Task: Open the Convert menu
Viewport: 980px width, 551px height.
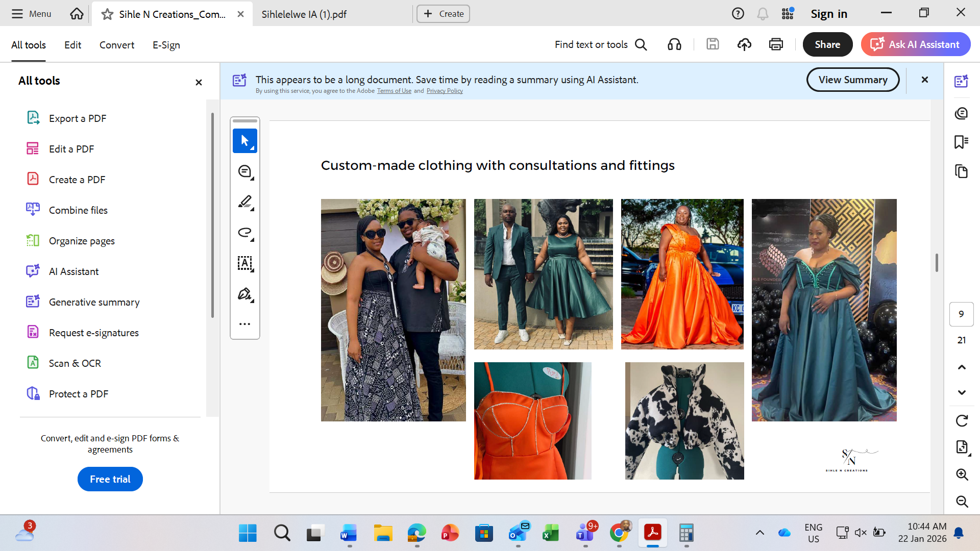Action: tap(116, 45)
